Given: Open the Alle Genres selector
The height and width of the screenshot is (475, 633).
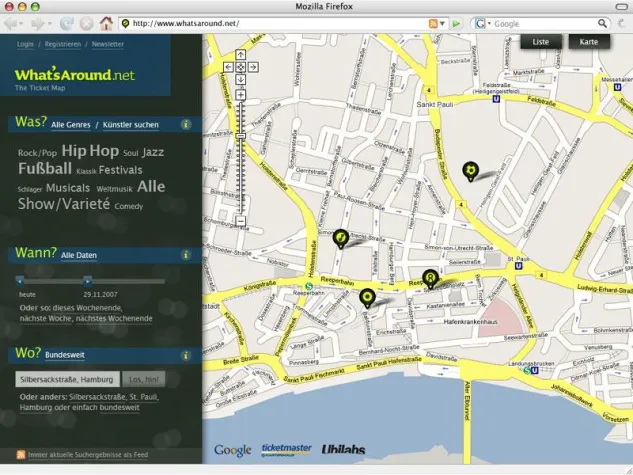Looking at the screenshot, I should [71, 125].
